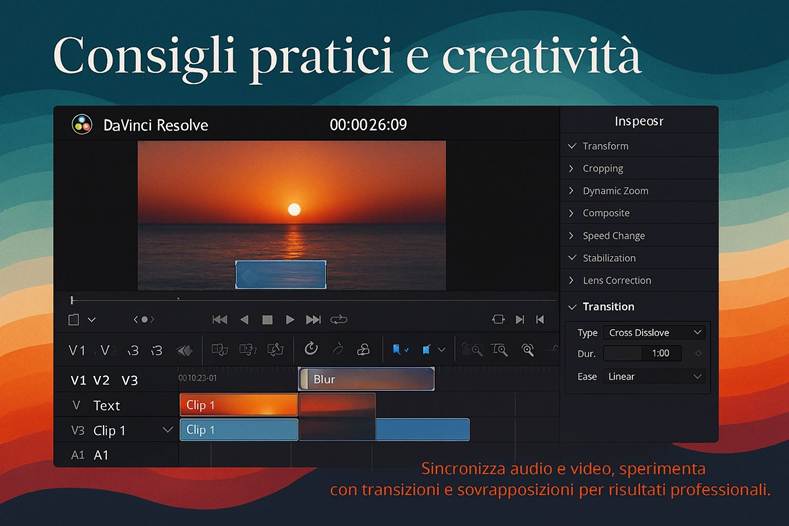Click the DaVinci Resolve logo icon
The image size is (789, 526).
coord(82,124)
